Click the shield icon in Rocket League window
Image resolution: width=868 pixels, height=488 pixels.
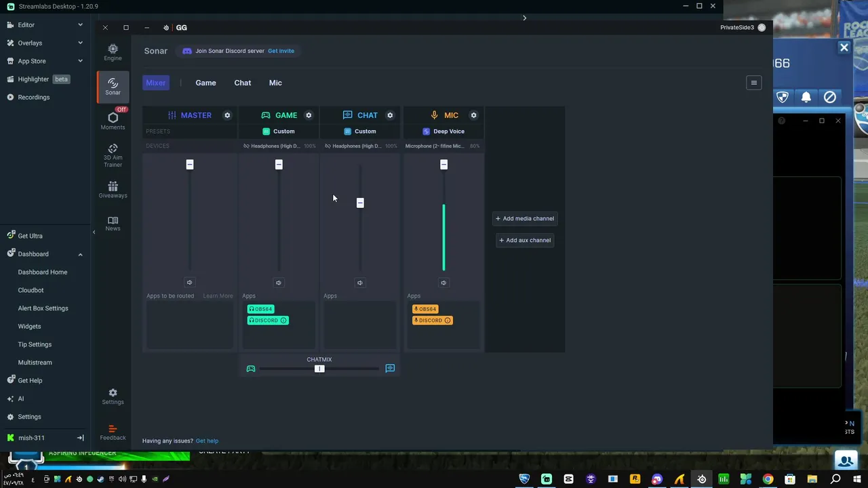783,97
